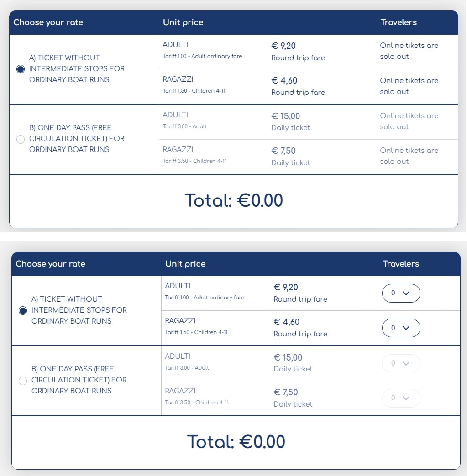Open RAGAZZI €7,50 daily ticket travelers dropdown
The width and height of the screenshot is (467, 476).
click(401, 398)
